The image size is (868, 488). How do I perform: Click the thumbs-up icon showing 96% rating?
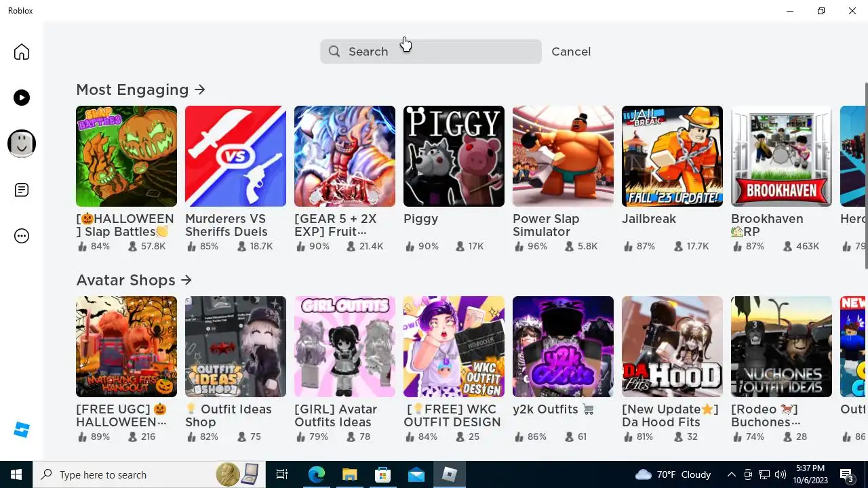pos(519,247)
